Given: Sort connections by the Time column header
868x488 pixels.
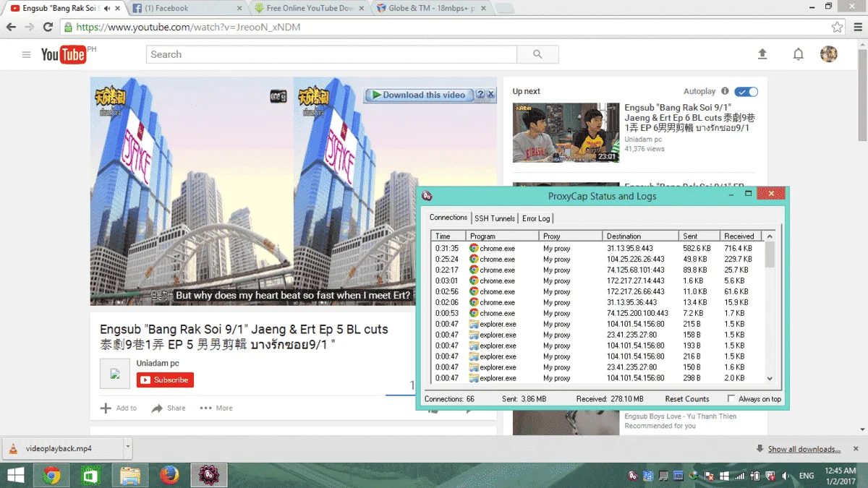Looking at the screenshot, I should tap(449, 236).
